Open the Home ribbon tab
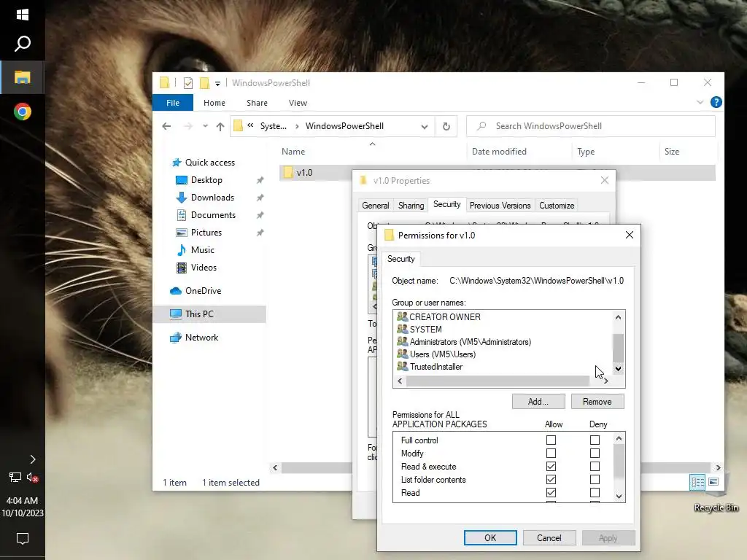This screenshot has width=747, height=560. coord(214,103)
